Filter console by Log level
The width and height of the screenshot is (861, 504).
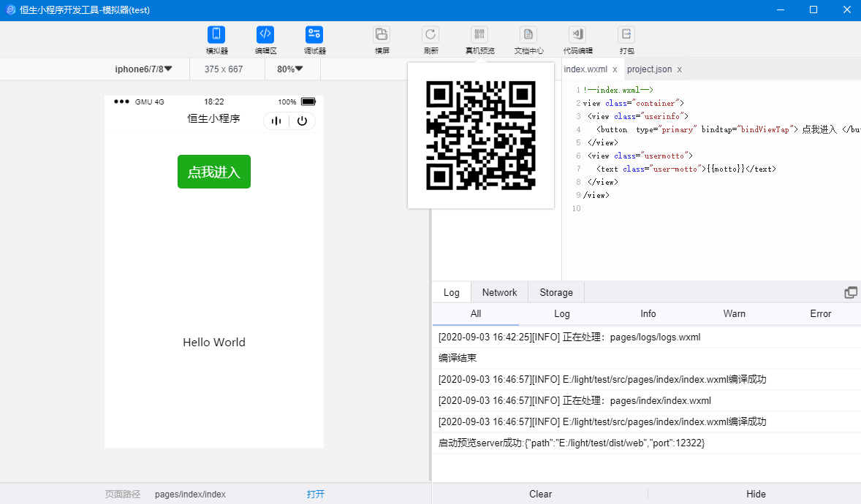pyautogui.click(x=562, y=313)
